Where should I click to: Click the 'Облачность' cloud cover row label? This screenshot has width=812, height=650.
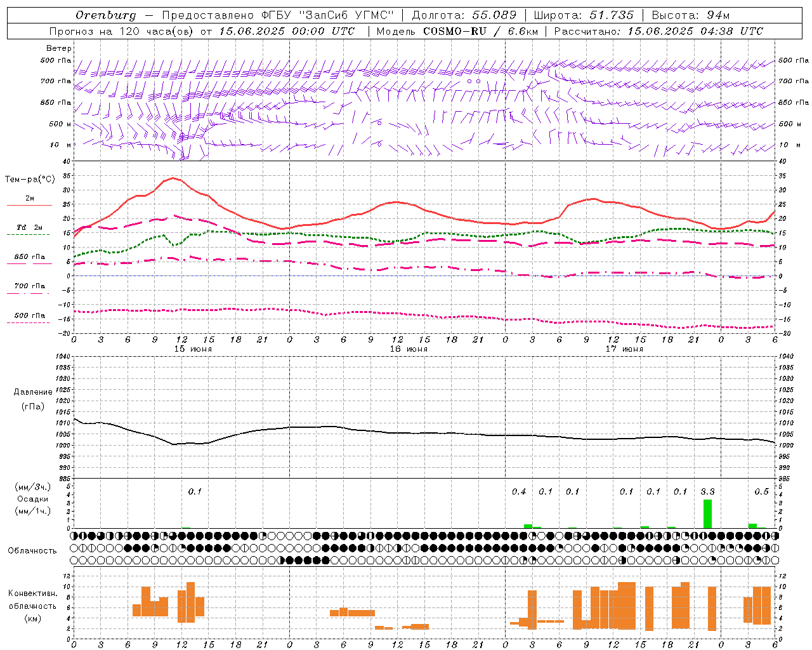32,551
